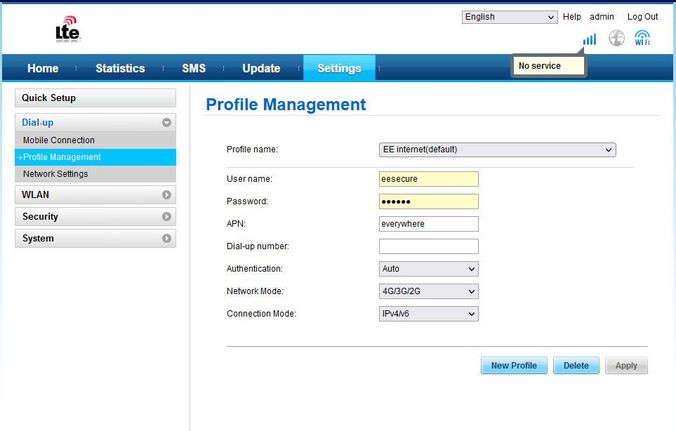Viewport: 676px width, 431px height.
Task: Expand the Security sidebar section
Action: pos(95,217)
